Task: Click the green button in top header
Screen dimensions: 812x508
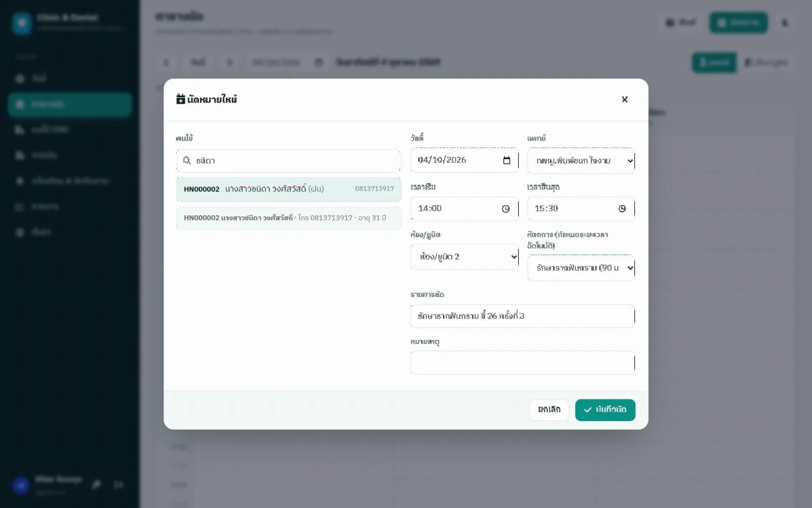Action: pos(738,23)
